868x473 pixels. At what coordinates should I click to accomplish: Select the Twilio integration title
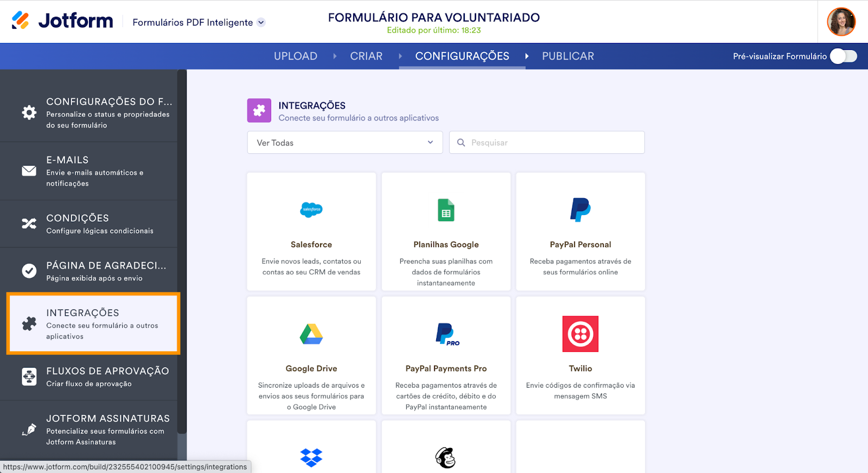pos(580,368)
